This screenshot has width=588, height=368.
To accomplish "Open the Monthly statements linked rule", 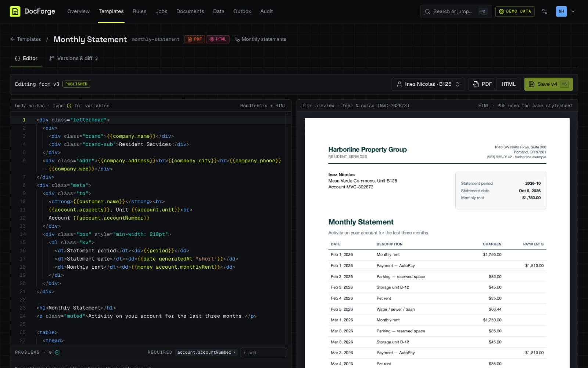I will click(261, 39).
